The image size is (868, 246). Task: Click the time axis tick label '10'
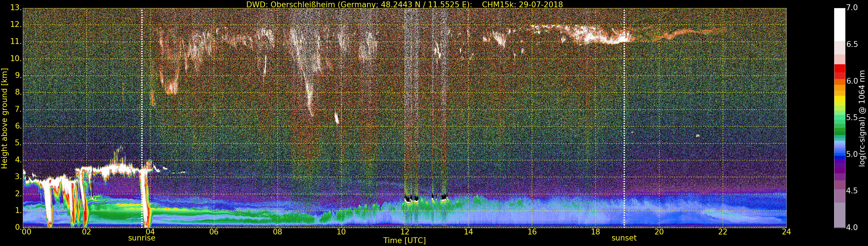pyautogui.click(x=341, y=232)
